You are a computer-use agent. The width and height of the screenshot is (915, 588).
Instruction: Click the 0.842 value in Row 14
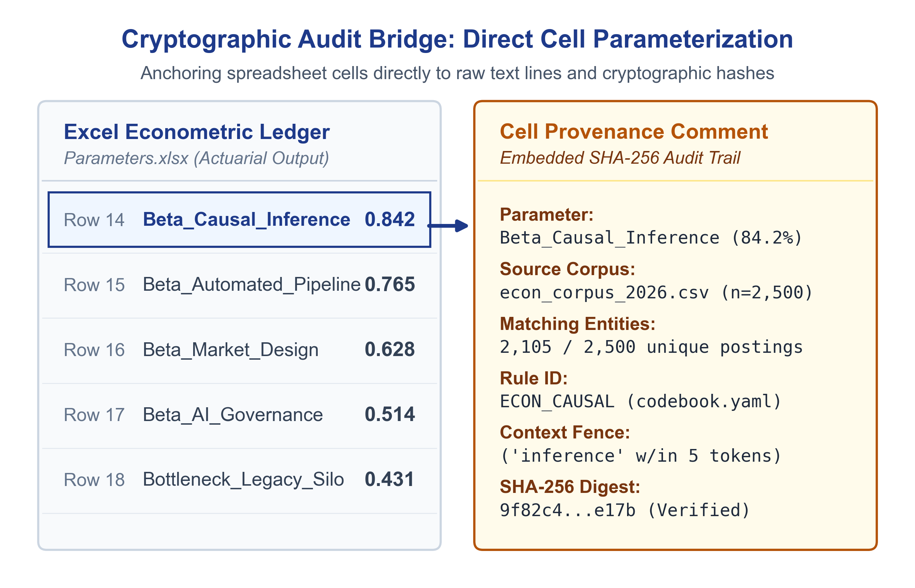click(x=390, y=220)
